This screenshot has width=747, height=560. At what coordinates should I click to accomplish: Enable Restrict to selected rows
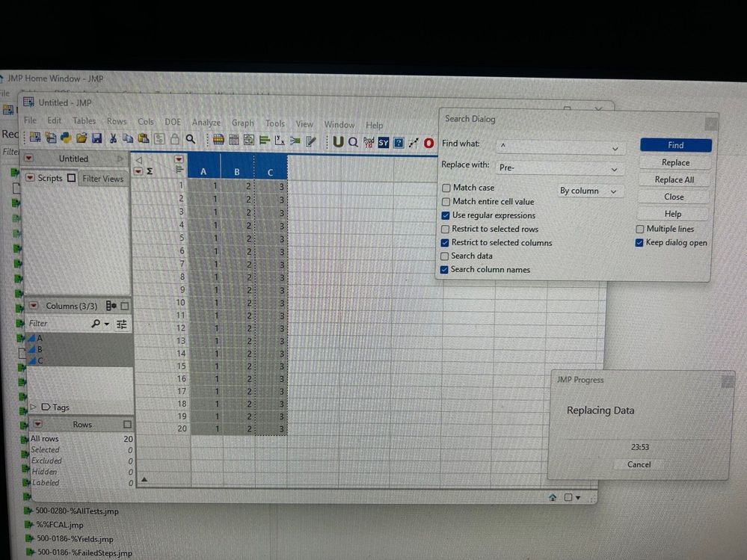coord(445,229)
